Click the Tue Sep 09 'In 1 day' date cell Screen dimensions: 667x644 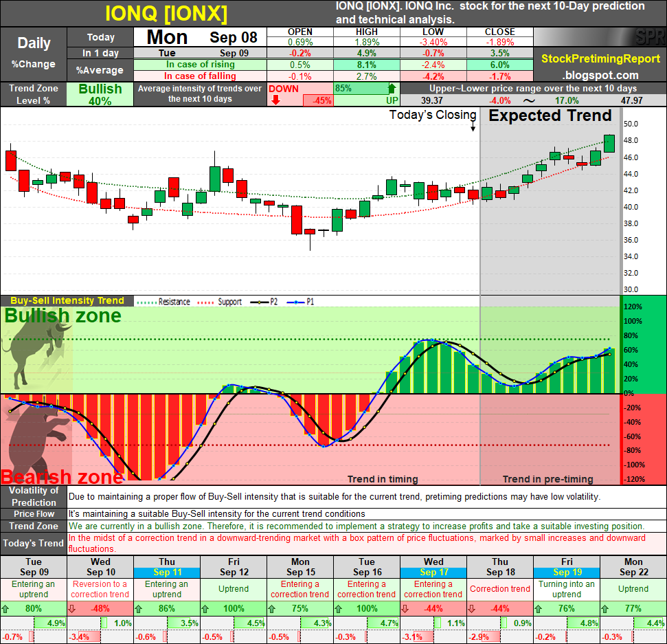point(201,53)
